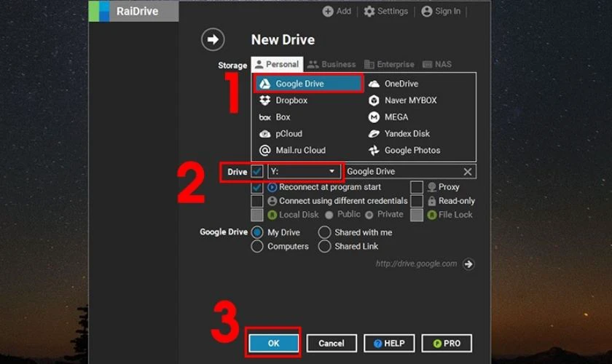Screen dimensions: 612x364
Task: Switch to the Business storage tab
Action: (x=331, y=64)
